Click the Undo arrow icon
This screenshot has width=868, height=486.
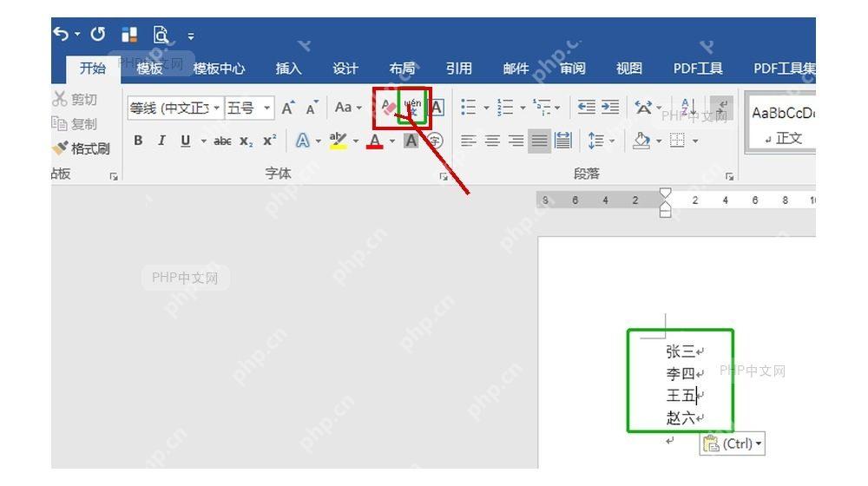coord(61,35)
